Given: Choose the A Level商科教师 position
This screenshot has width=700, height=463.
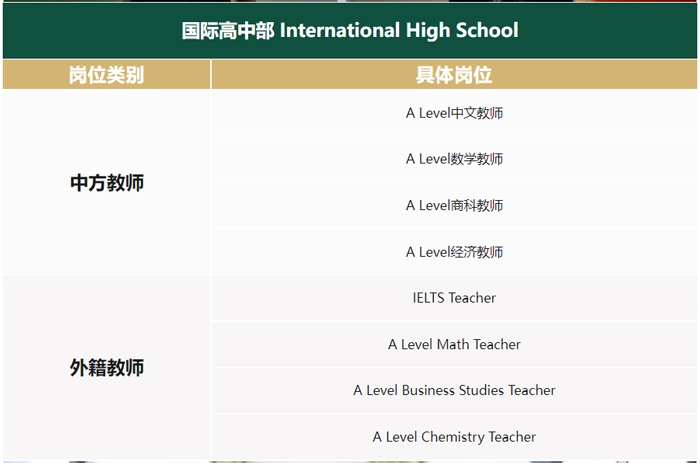Looking at the screenshot, I should pyautogui.click(x=454, y=206).
